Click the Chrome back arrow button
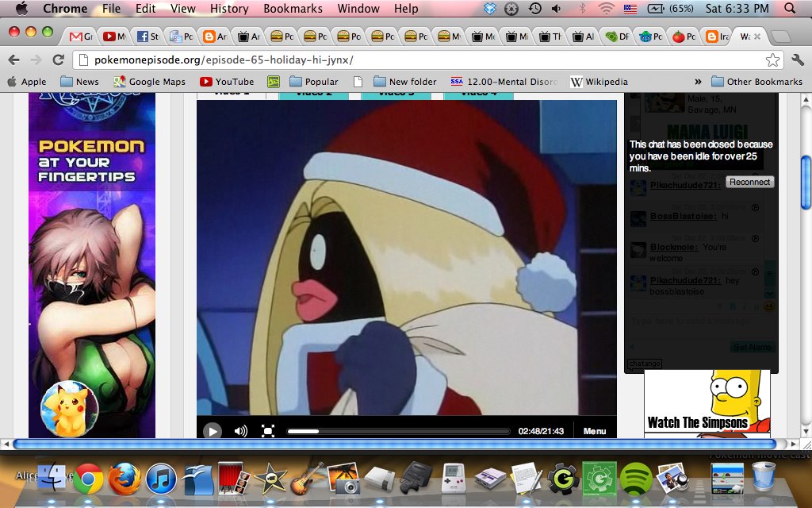 (14, 60)
